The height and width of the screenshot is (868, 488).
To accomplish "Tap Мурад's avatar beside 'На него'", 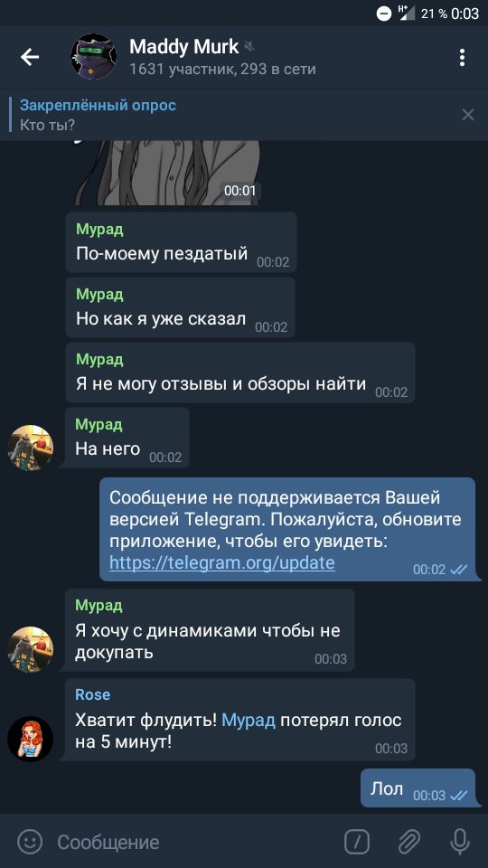I will coord(31,448).
